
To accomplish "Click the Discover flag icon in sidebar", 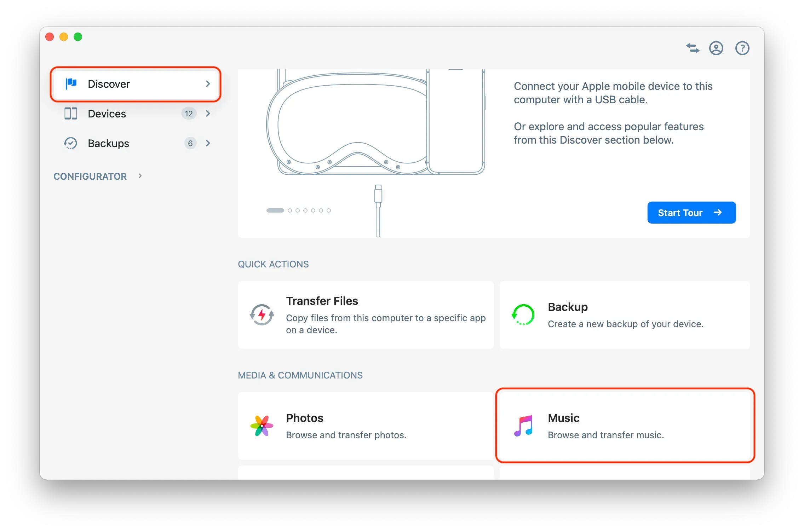I will [71, 84].
